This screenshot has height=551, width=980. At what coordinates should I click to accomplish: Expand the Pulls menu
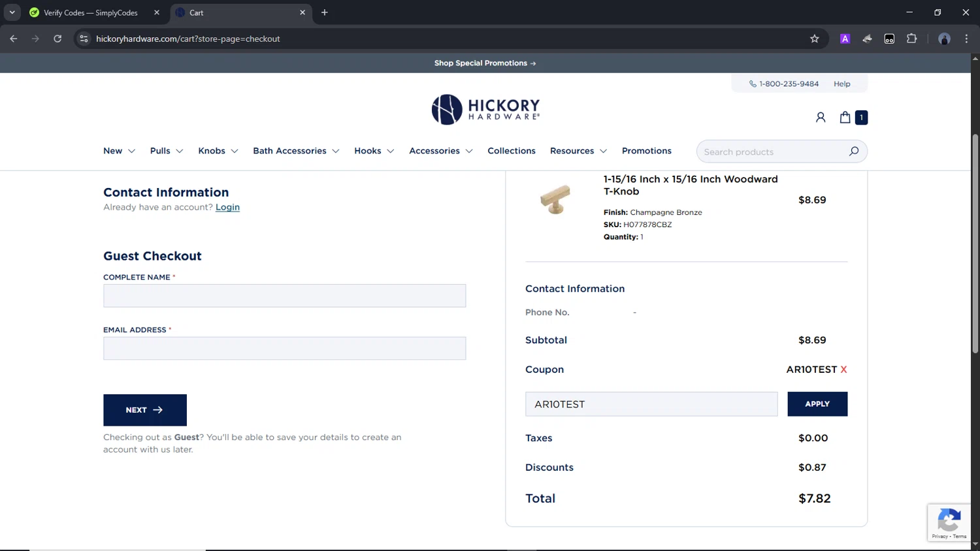tap(167, 151)
